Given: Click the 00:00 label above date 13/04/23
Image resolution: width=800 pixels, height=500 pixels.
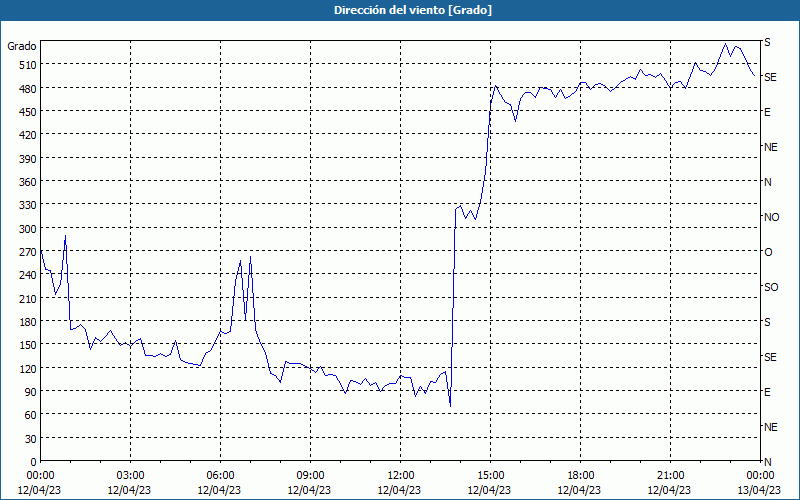Looking at the screenshot, I should click(760, 476).
